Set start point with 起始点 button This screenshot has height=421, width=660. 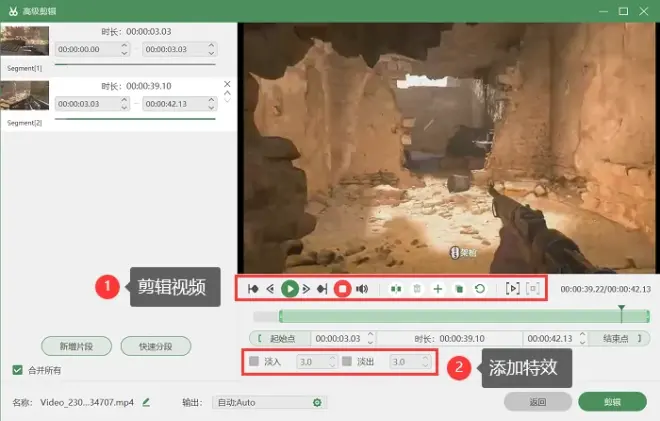pos(280,338)
